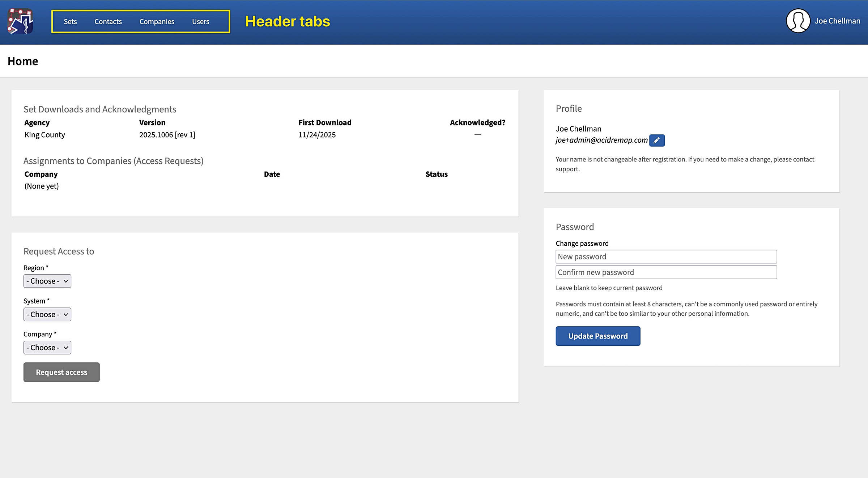Open the Region dropdown
This screenshot has height=478, width=868.
pos(47,281)
